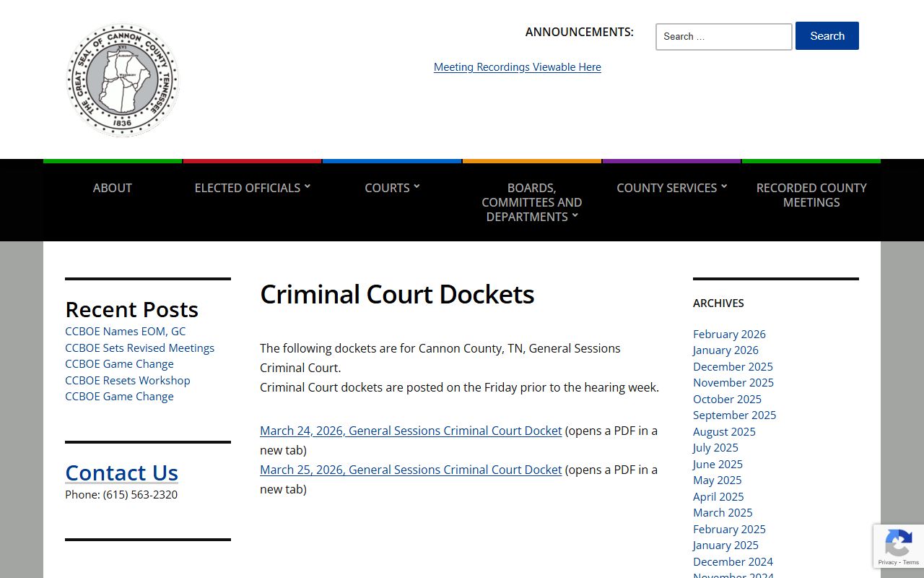Open February 2025 archive
The width and height of the screenshot is (924, 578).
pos(729,529)
